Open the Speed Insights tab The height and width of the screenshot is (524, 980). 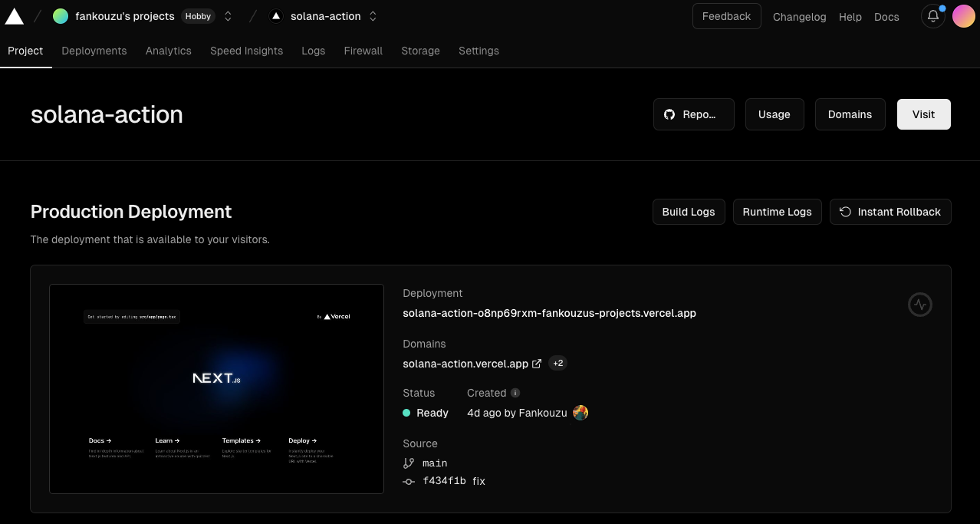pos(247,51)
